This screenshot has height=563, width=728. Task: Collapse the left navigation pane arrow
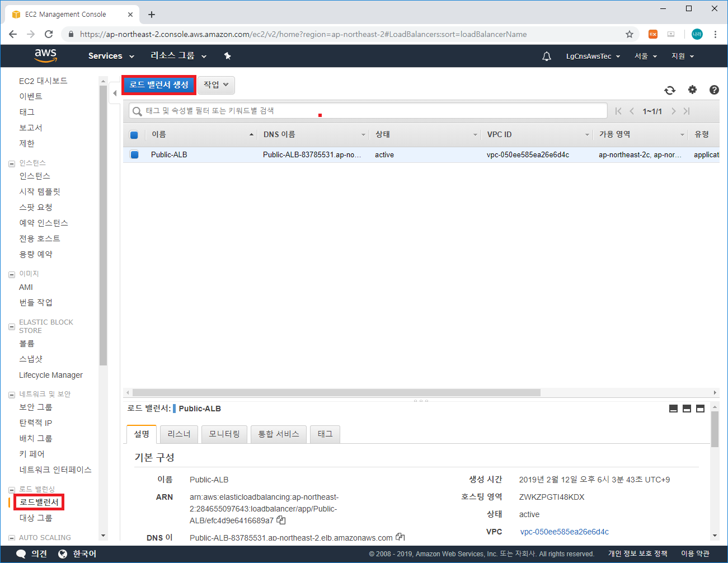click(x=115, y=93)
